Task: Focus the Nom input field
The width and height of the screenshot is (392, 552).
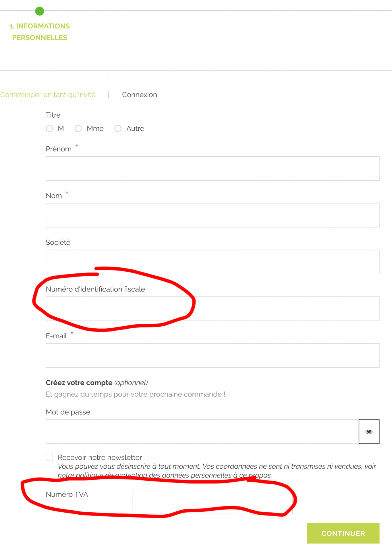Action: 213,215
